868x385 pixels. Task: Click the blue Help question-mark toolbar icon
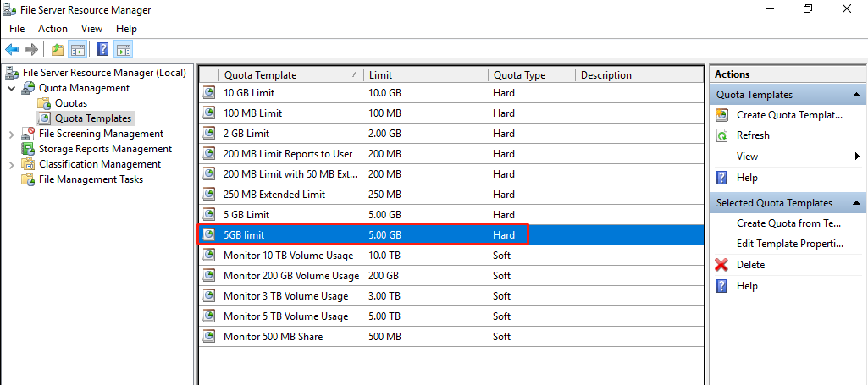[x=102, y=50]
